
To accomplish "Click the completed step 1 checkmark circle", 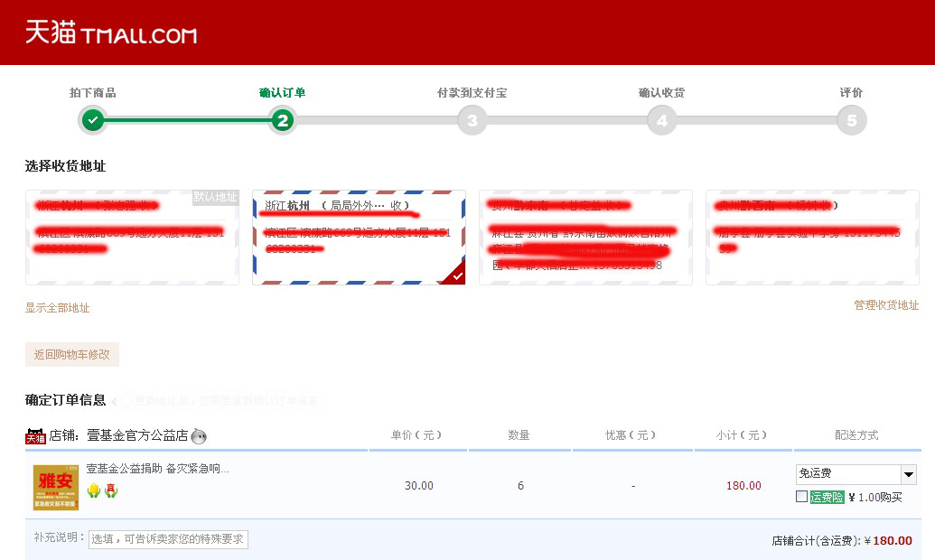I will (92, 120).
